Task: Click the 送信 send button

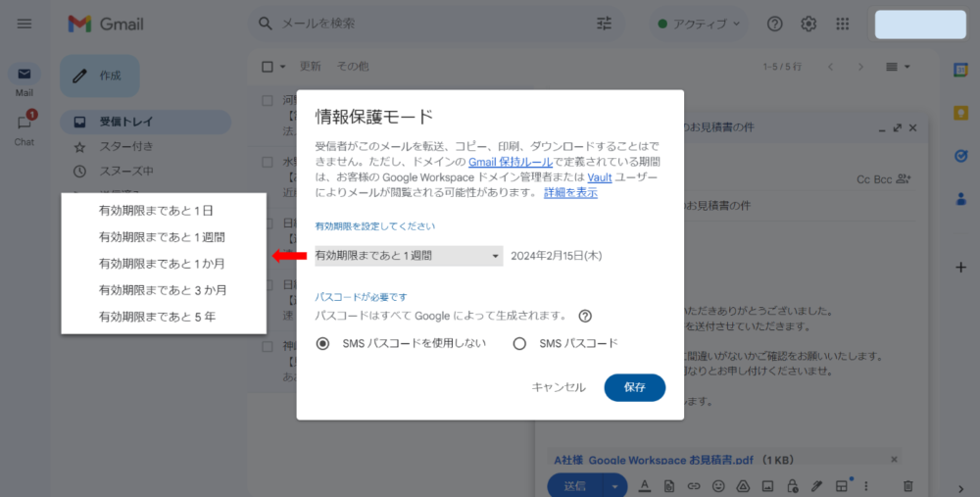Action: pyautogui.click(x=575, y=486)
